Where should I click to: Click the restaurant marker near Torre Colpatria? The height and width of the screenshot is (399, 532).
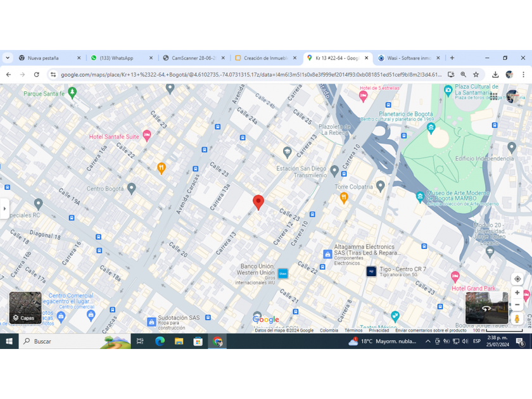(344, 198)
